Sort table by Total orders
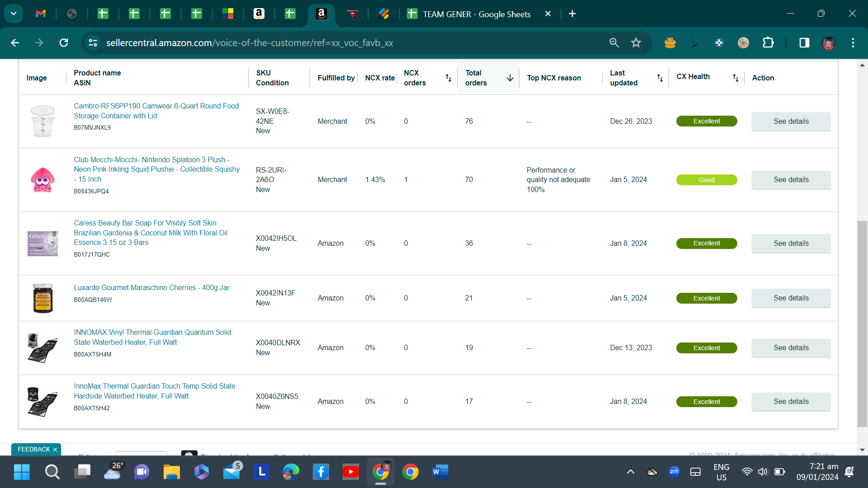868x488 pixels. click(x=510, y=78)
